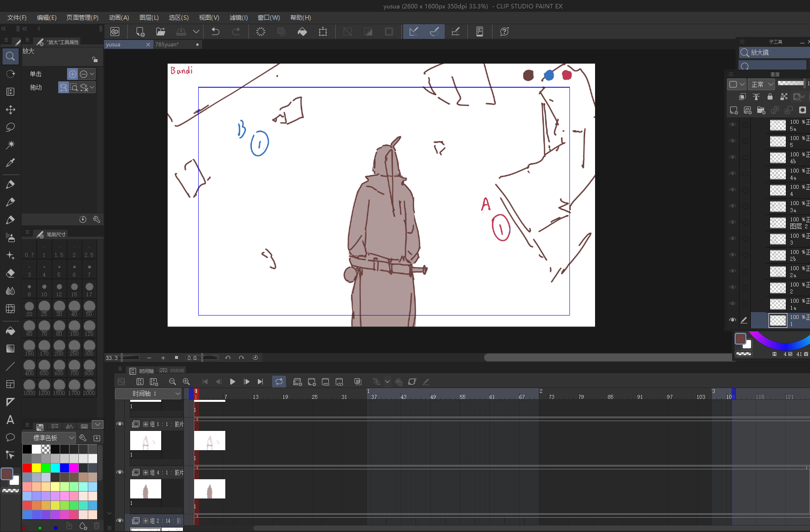Viewport: 810px width, 532px height.
Task: Select the Eyedropper tool
Action: 10,163
